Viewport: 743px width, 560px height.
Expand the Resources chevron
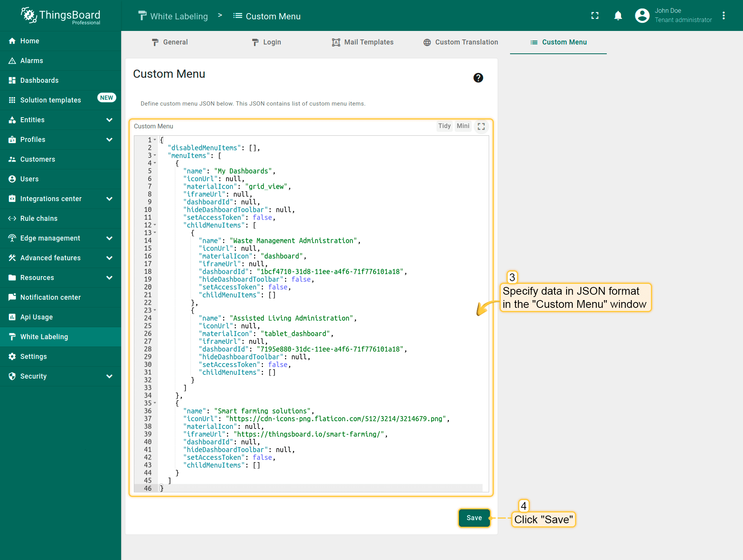click(110, 278)
